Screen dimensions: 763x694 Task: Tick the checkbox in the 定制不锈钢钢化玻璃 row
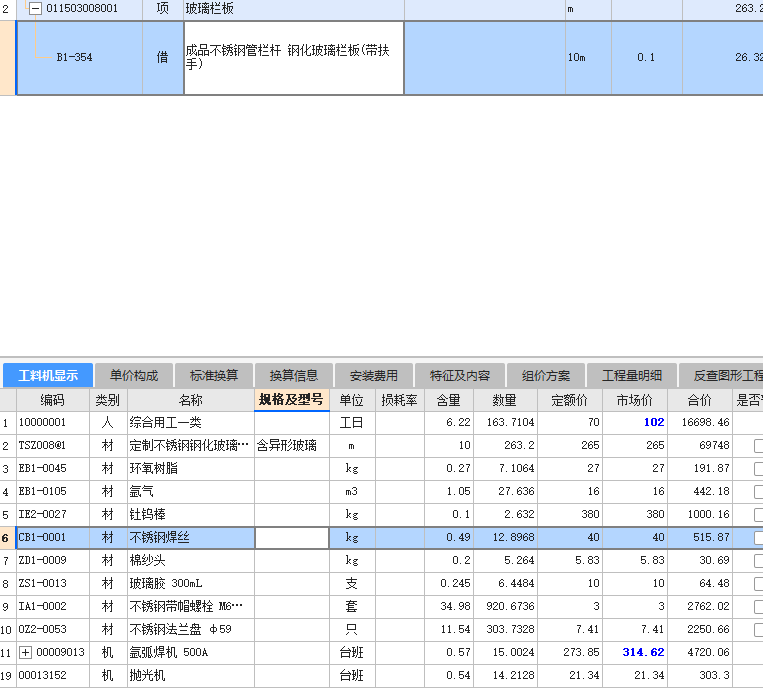pyautogui.click(x=758, y=445)
